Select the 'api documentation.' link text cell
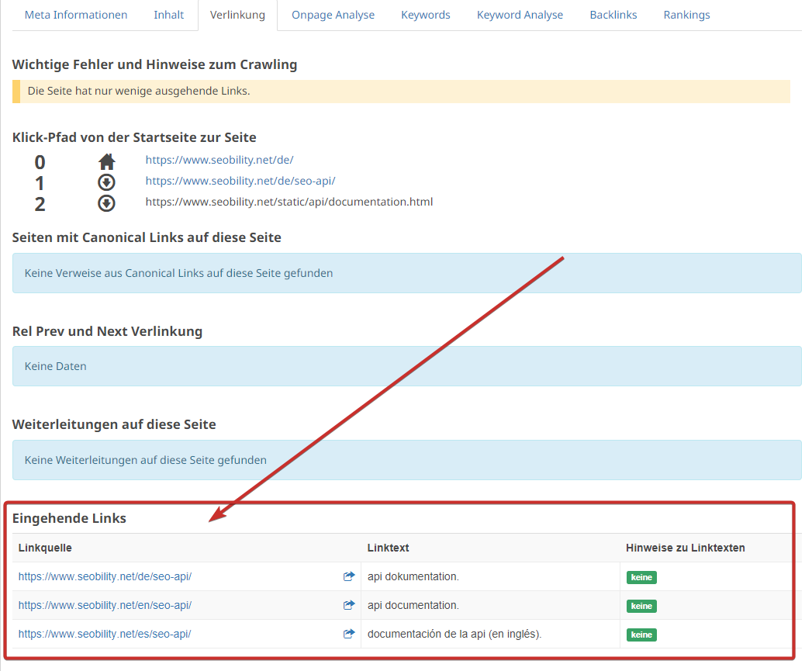The image size is (812, 671). click(413, 605)
